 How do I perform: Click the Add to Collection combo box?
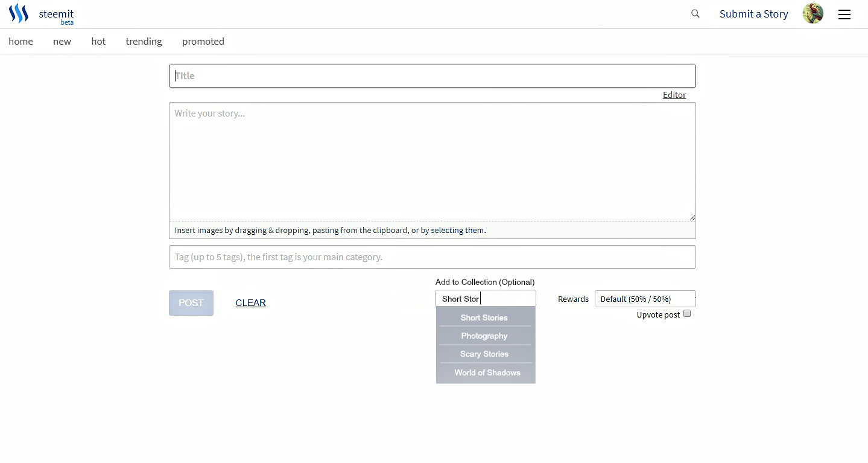(486, 299)
